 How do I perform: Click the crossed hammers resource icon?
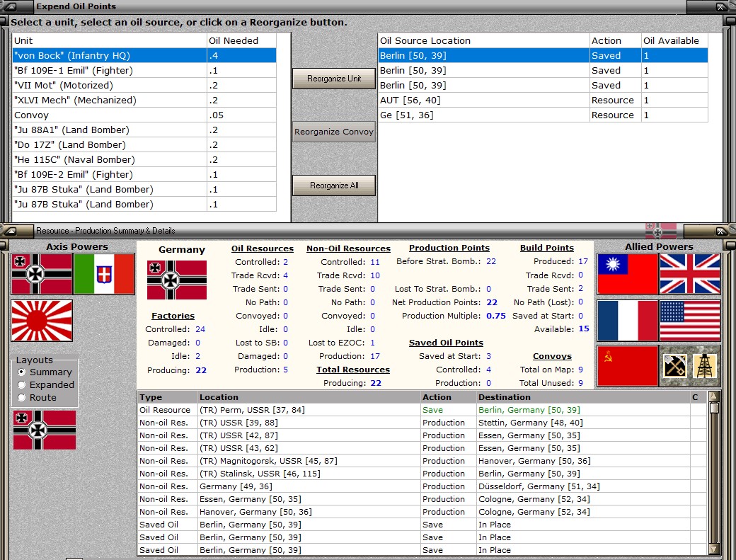pos(675,366)
